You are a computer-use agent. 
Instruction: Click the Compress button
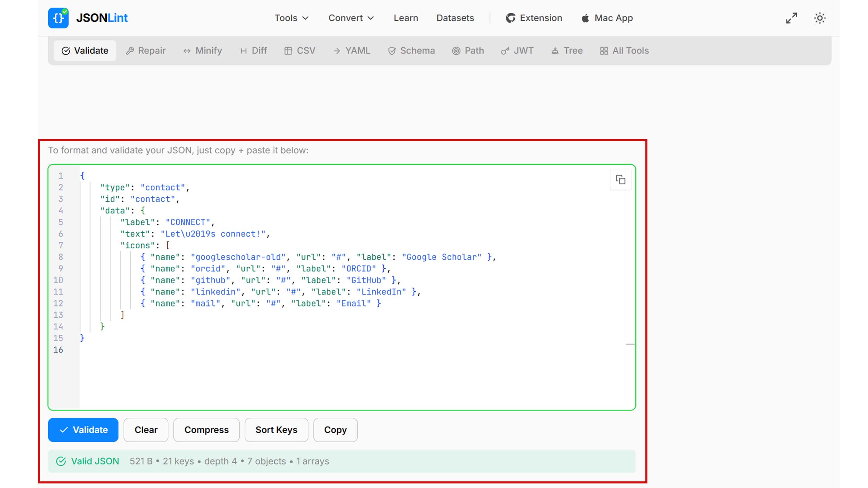206,430
